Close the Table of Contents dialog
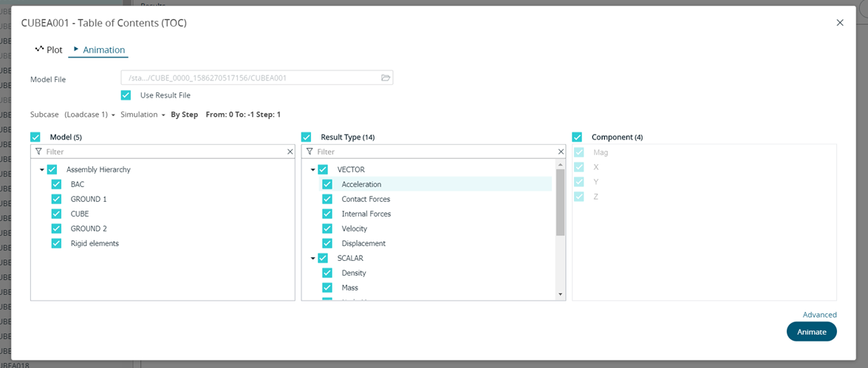 point(840,23)
